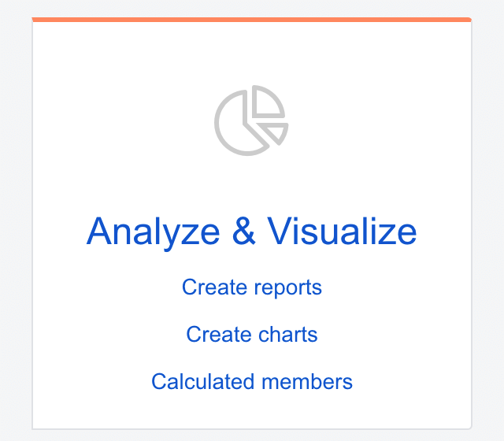
Task: Click the word members in Calculated members
Action: click(307, 381)
